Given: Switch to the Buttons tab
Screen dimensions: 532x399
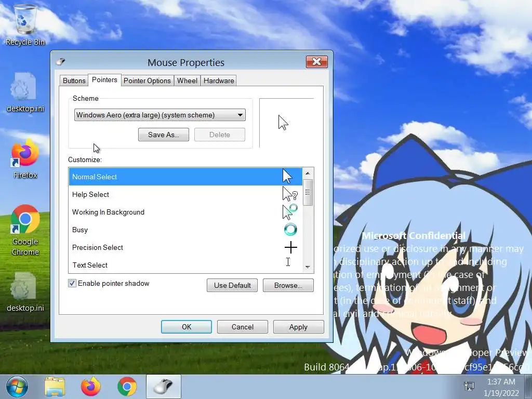Looking at the screenshot, I should 74,81.
